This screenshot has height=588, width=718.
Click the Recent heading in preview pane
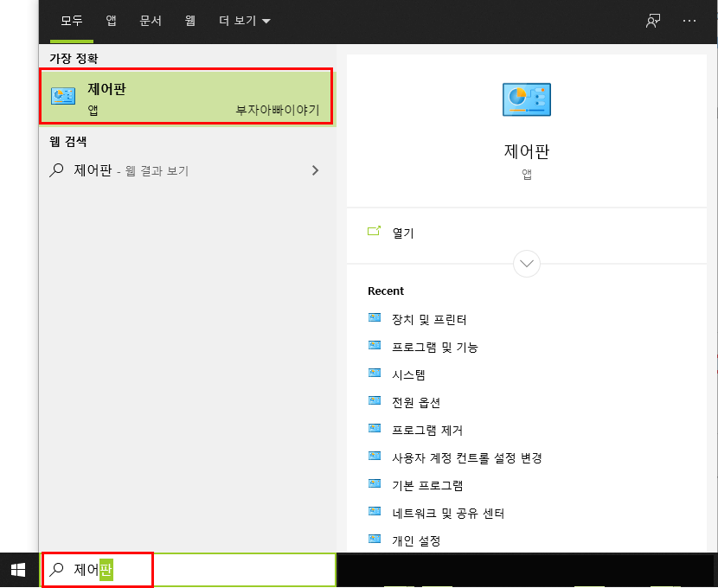click(x=386, y=291)
